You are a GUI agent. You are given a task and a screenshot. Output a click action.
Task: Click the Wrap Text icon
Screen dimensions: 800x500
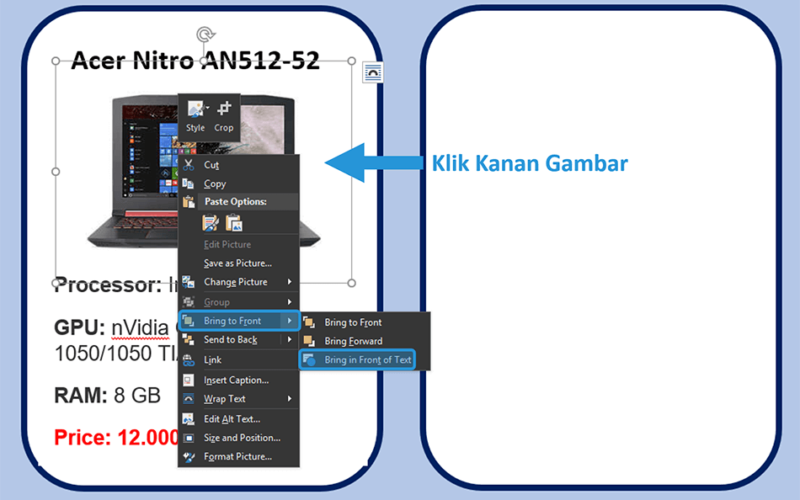[x=188, y=399]
